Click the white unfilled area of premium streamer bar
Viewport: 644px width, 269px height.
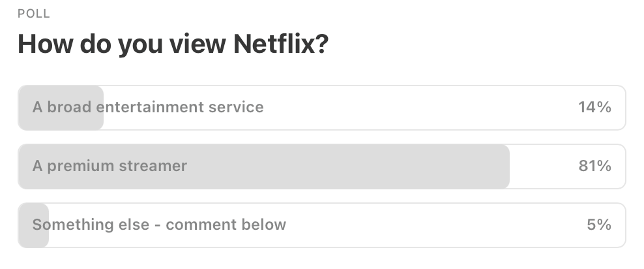click(x=542, y=166)
